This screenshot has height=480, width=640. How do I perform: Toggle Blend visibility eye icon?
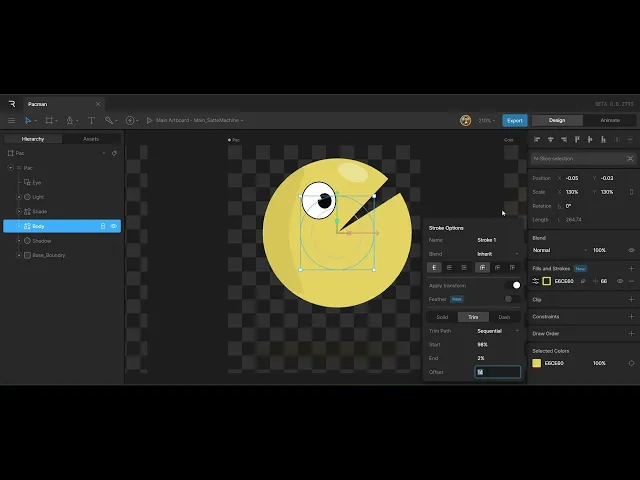tap(631, 250)
